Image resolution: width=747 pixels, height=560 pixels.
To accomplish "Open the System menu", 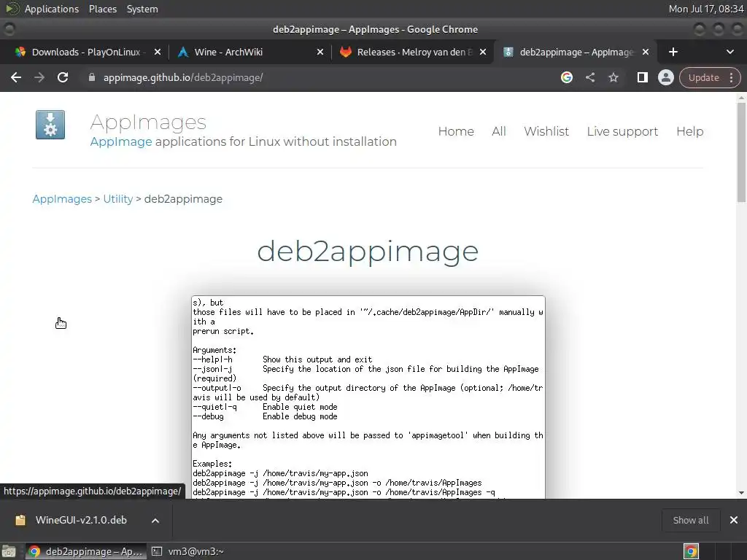I will (142, 9).
